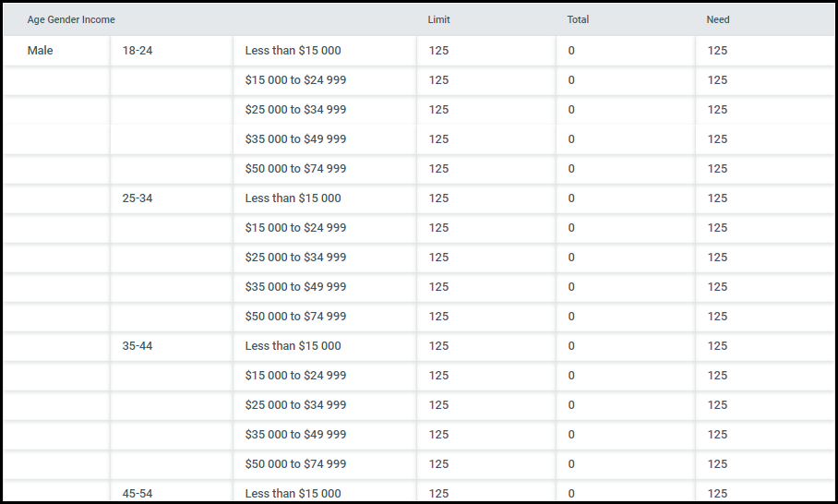
Task: Click Need value 125 for 35-44 Less than $15 000
Action: (717, 346)
